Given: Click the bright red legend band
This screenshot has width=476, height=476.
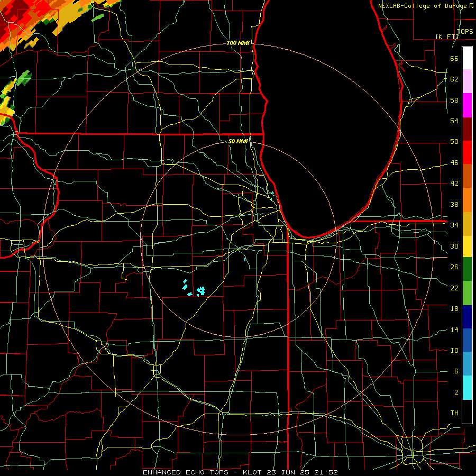Looking at the screenshot, I should [467, 152].
